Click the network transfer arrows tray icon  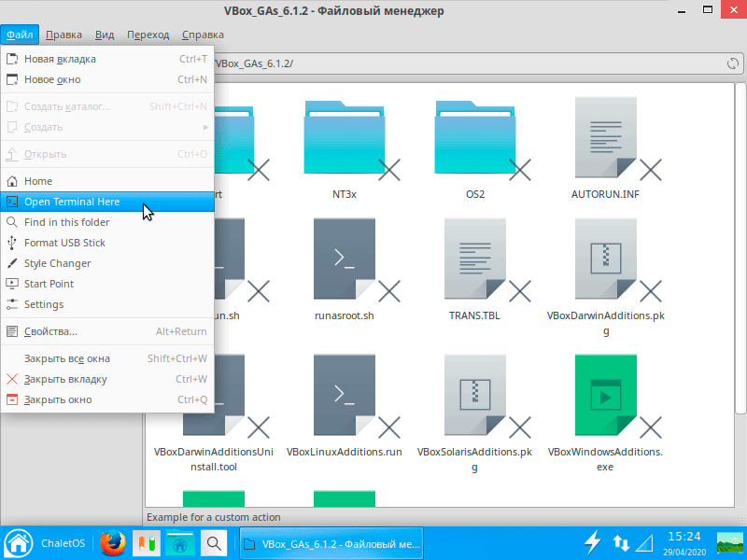[621, 542]
